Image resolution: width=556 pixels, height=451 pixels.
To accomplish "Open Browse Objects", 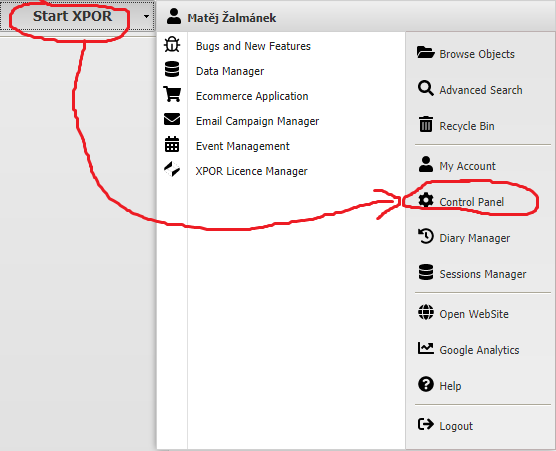I will tap(477, 54).
